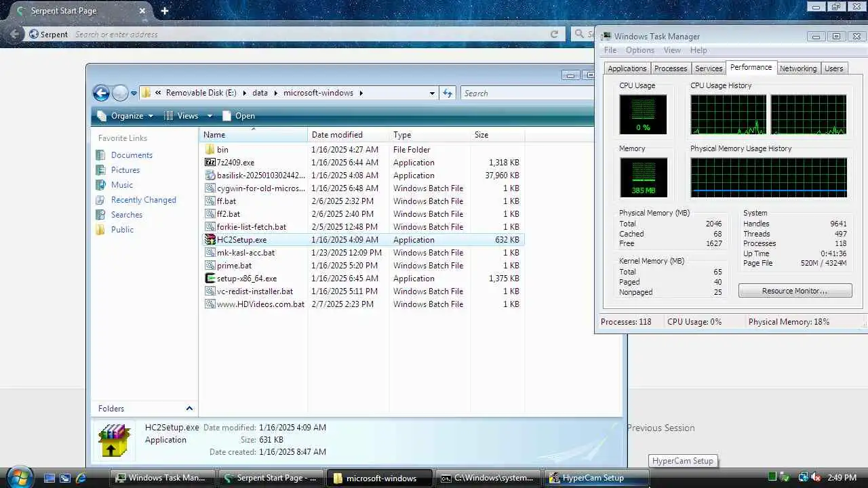This screenshot has height=488, width=868.
Task: Select the basilisk installer file icon
Action: coord(210,176)
